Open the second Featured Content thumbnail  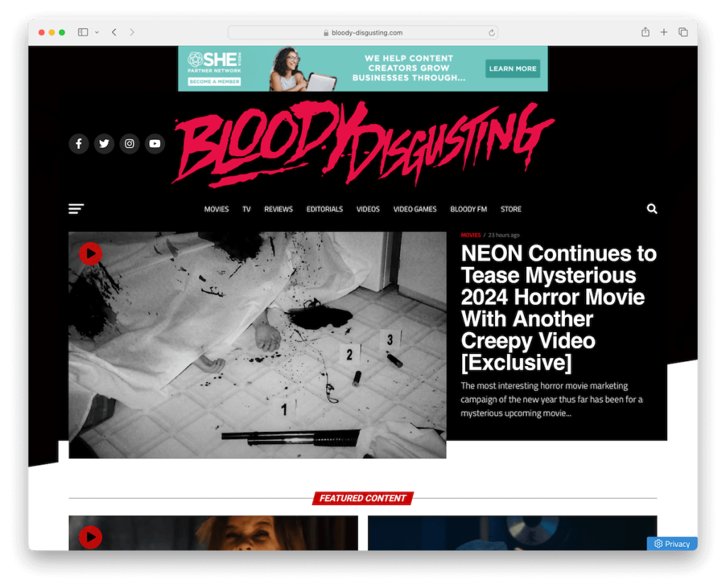pyautogui.click(x=512, y=533)
